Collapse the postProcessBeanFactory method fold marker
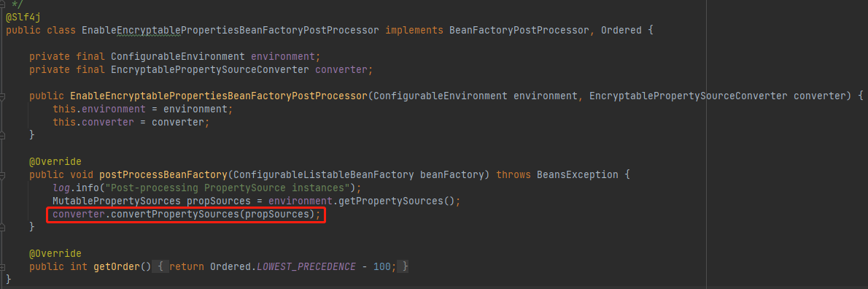The width and height of the screenshot is (868, 289). pos(3,175)
